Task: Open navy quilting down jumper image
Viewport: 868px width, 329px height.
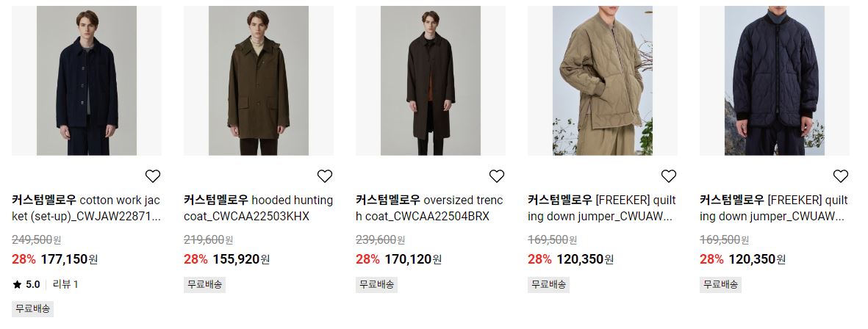Action: coord(775,81)
